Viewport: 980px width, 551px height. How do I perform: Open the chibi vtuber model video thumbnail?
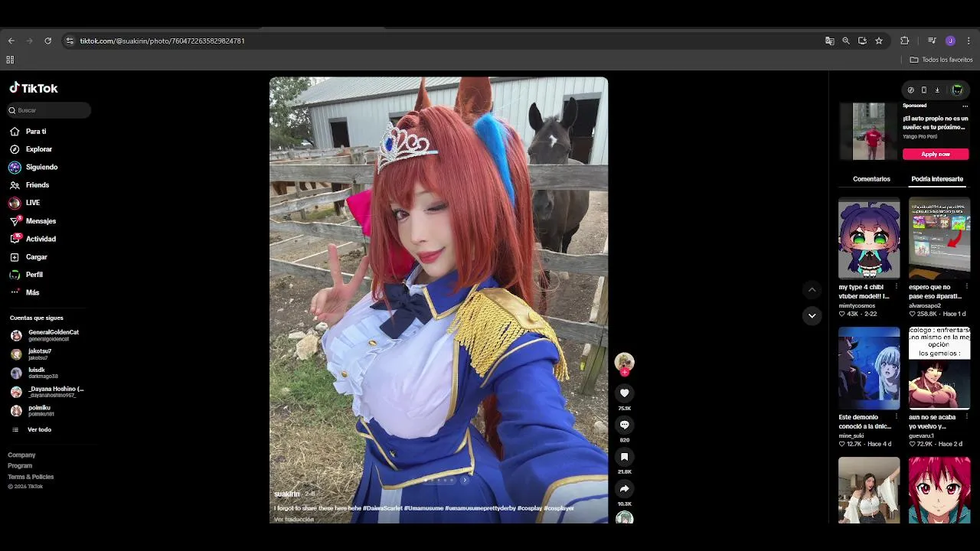pos(869,238)
